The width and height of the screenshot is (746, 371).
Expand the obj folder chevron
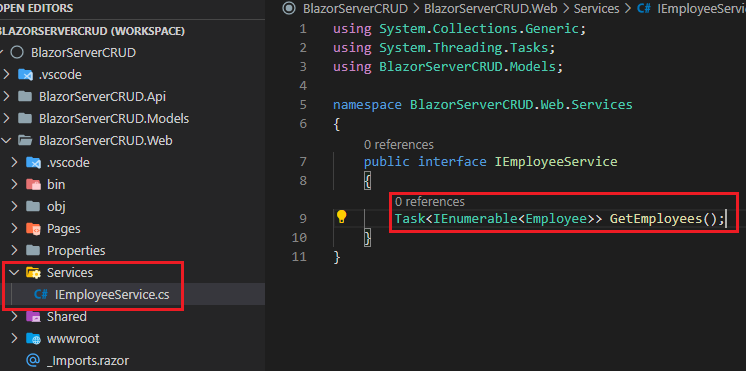[14, 206]
